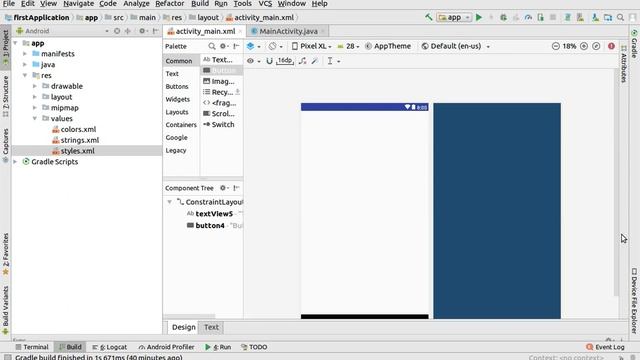Open the VCS menu
640x360 pixels.
pos(265,4)
